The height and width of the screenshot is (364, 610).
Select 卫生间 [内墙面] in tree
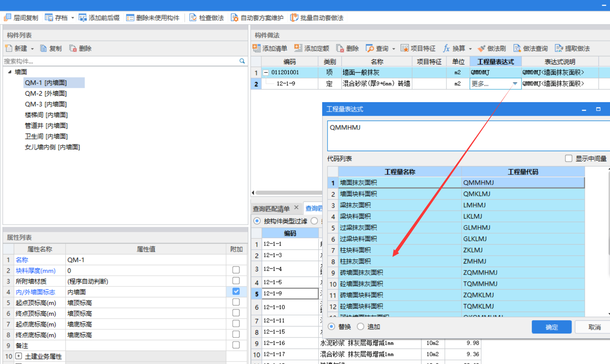coord(46,136)
